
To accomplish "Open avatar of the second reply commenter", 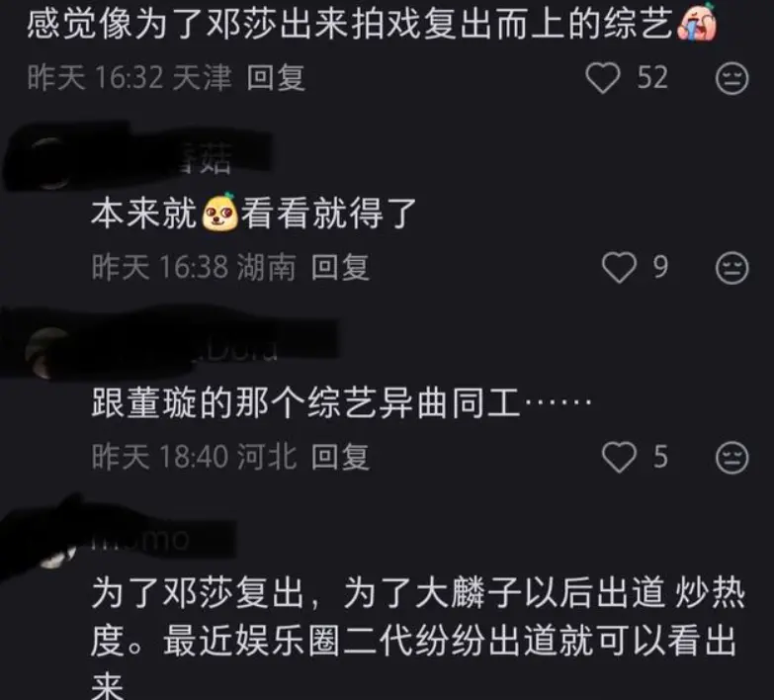I will (x=47, y=353).
